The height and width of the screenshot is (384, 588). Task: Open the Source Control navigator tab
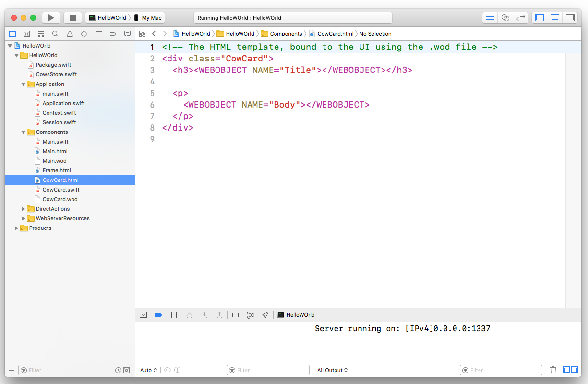click(27, 34)
